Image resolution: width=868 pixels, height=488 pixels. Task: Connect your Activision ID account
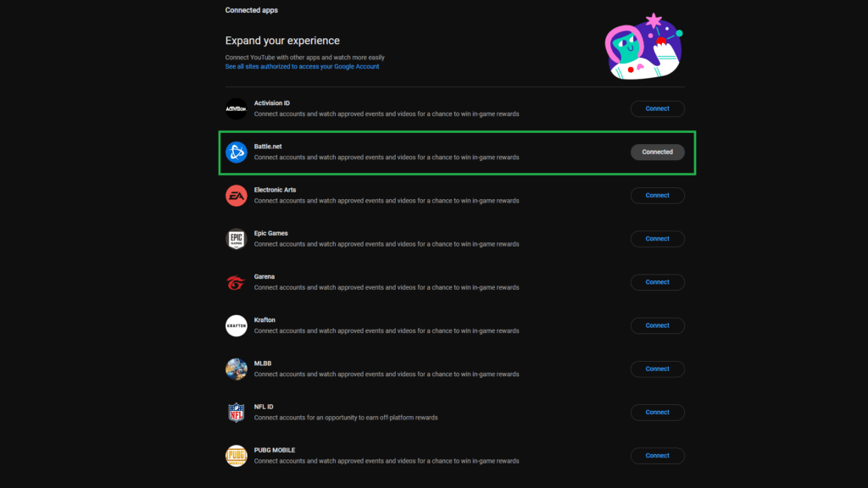pyautogui.click(x=657, y=108)
